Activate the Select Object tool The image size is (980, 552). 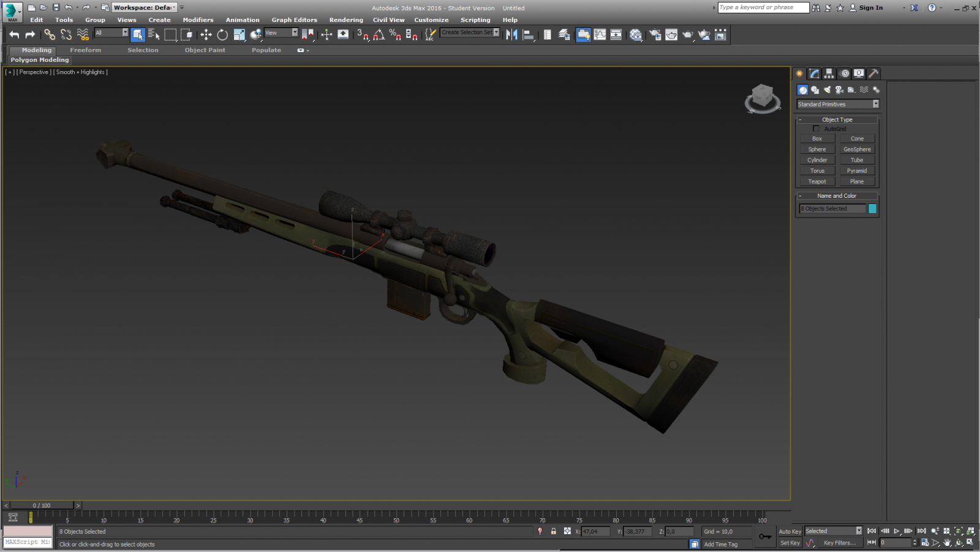(138, 35)
